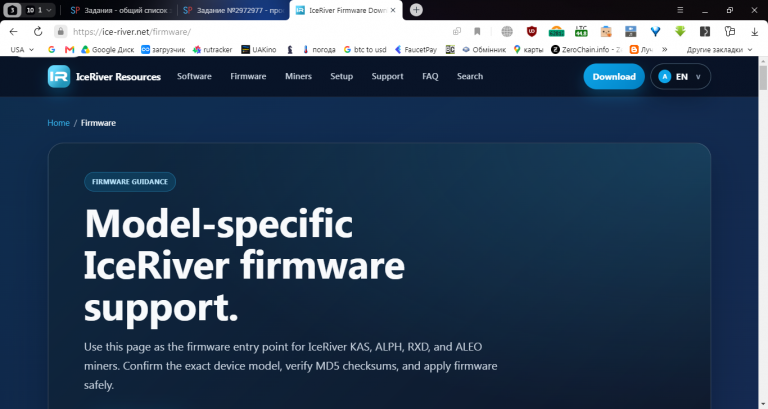The height and width of the screenshot is (409, 768).
Task: Reload the page with the refresh icon
Action: click(x=38, y=32)
